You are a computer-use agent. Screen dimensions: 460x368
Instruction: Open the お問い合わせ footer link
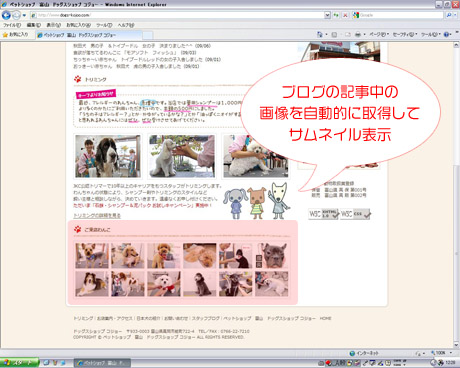tap(176, 318)
